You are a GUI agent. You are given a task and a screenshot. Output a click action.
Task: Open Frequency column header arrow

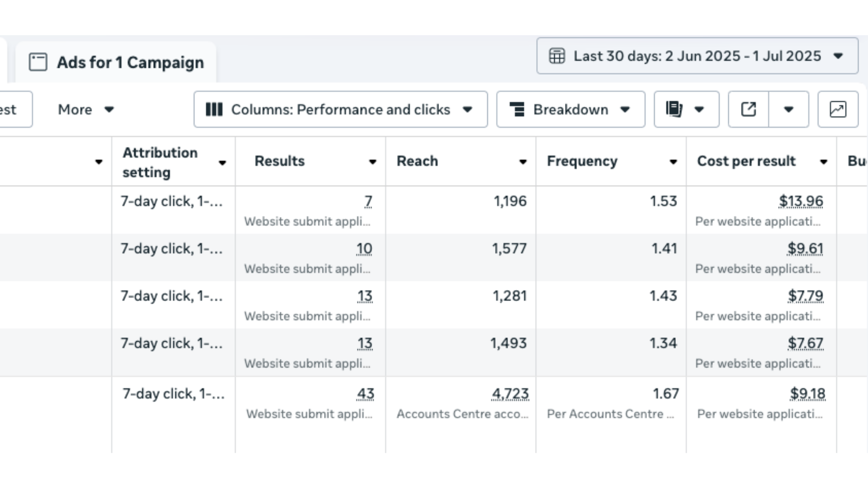tap(673, 162)
